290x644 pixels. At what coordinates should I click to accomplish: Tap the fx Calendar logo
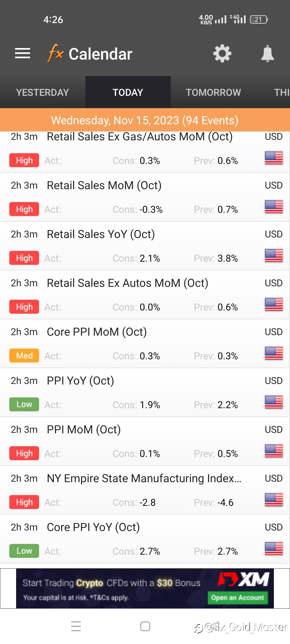pos(90,54)
